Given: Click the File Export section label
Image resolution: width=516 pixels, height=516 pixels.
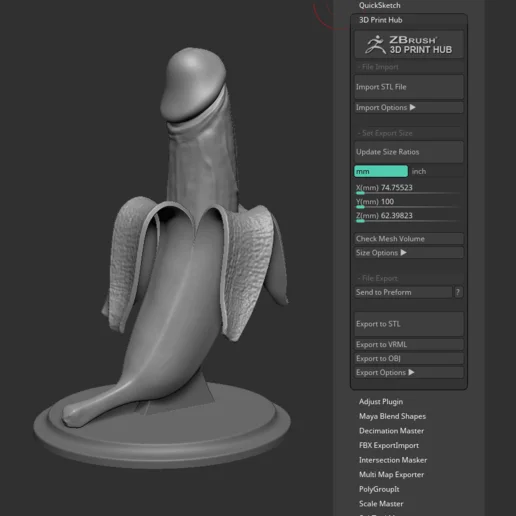Looking at the screenshot, I should coord(378,278).
